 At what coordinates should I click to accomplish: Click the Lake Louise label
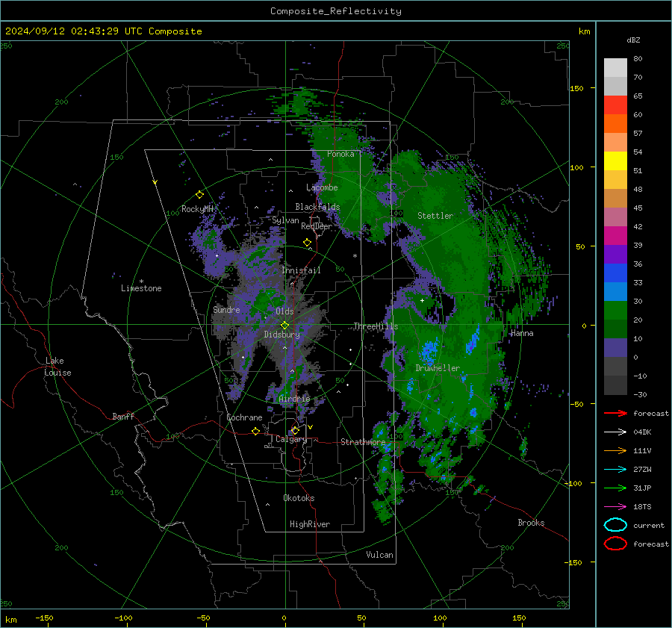pos(57,367)
